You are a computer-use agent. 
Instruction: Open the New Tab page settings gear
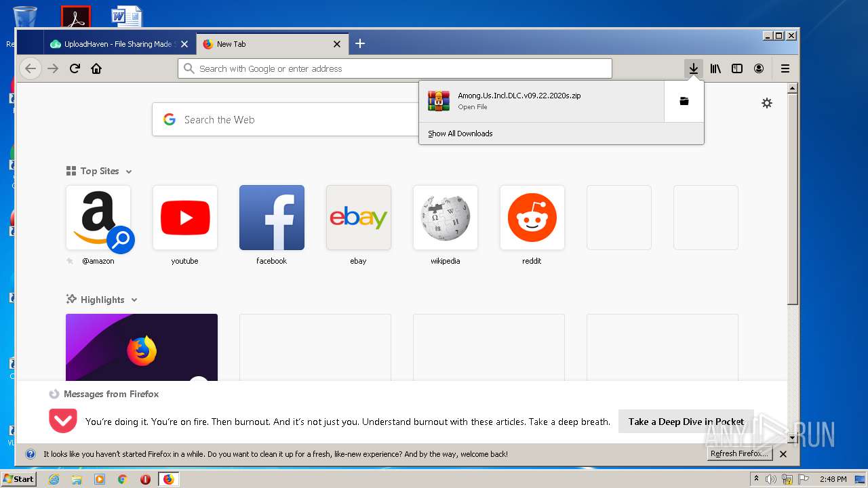click(x=767, y=103)
